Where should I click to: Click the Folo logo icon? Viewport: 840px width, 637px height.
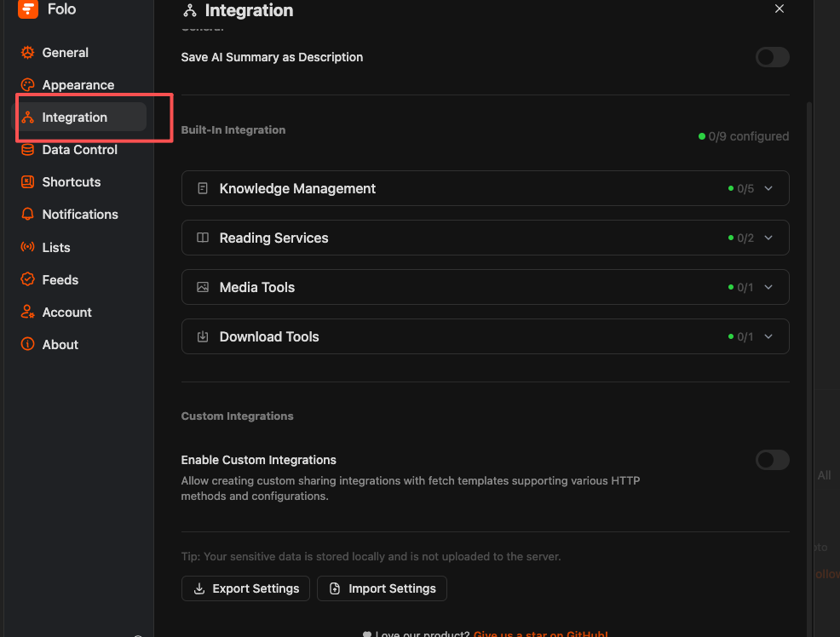pyautogui.click(x=28, y=9)
